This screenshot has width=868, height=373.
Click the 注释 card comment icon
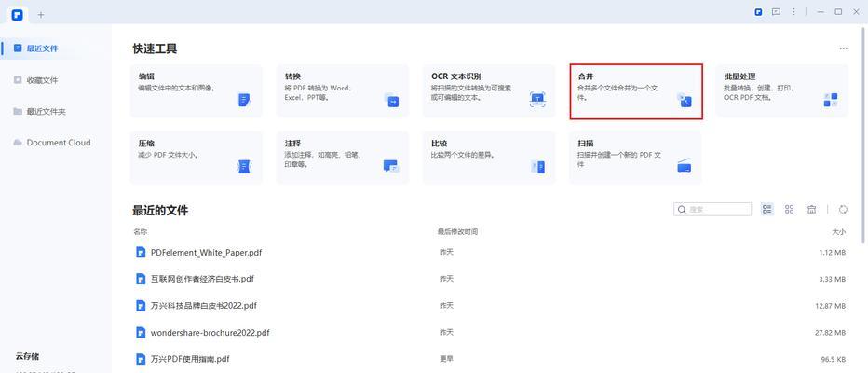pos(391,166)
